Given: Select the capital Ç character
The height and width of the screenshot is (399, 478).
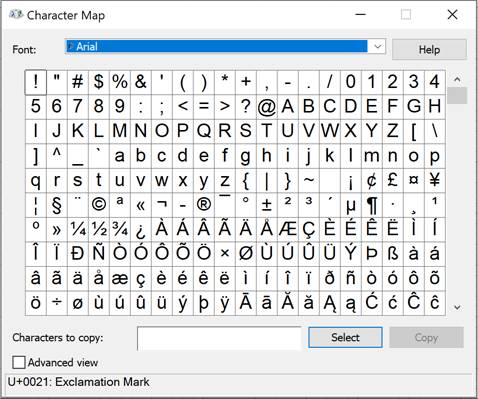Looking at the screenshot, I should pos(309,230).
